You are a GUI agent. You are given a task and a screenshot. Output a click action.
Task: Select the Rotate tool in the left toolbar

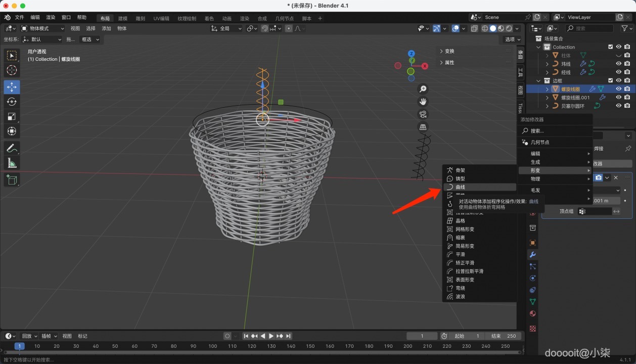pyautogui.click(x=12, y=102)
